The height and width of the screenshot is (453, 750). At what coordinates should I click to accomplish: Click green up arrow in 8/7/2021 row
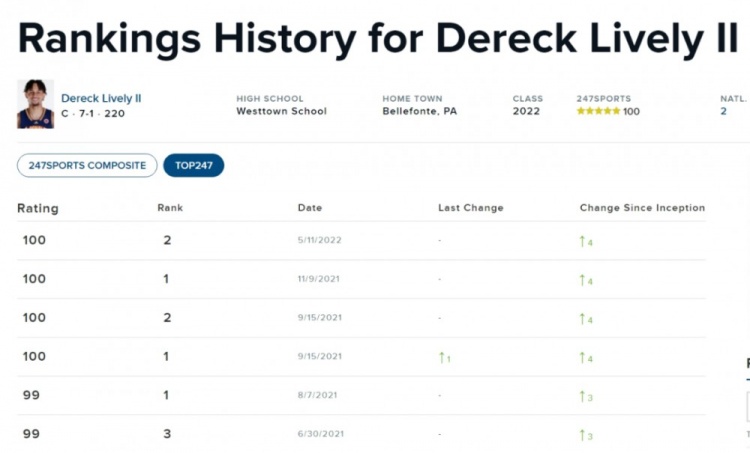[583, 396]
